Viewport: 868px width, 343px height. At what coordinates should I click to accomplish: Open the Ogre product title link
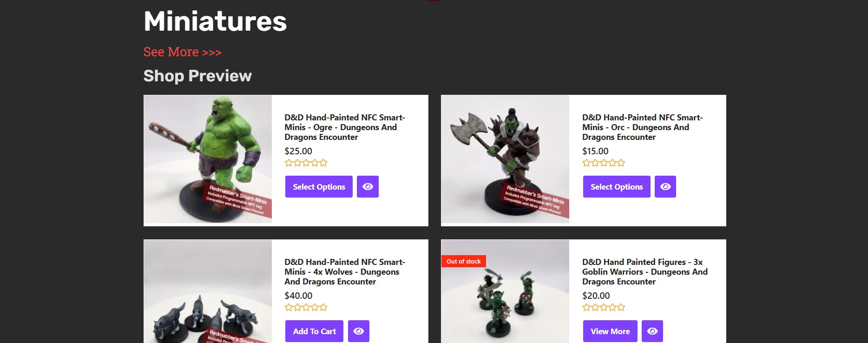click(x=345, y=127)
